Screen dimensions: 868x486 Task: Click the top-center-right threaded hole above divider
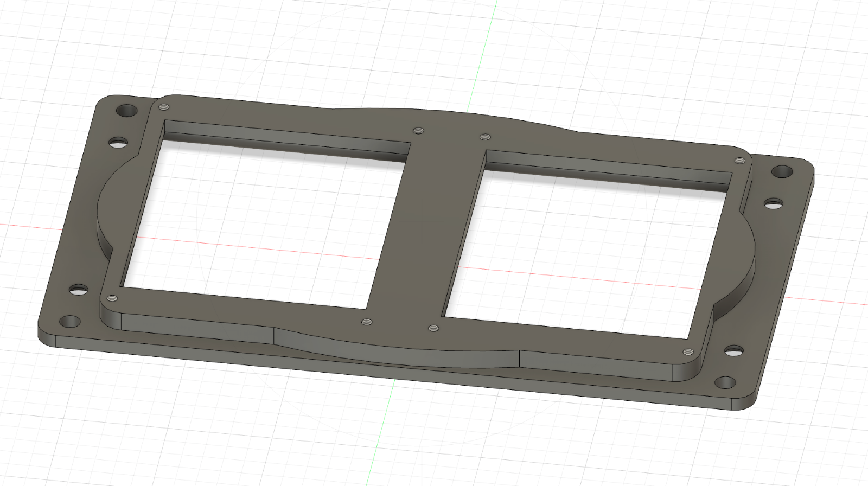(485, 137)
